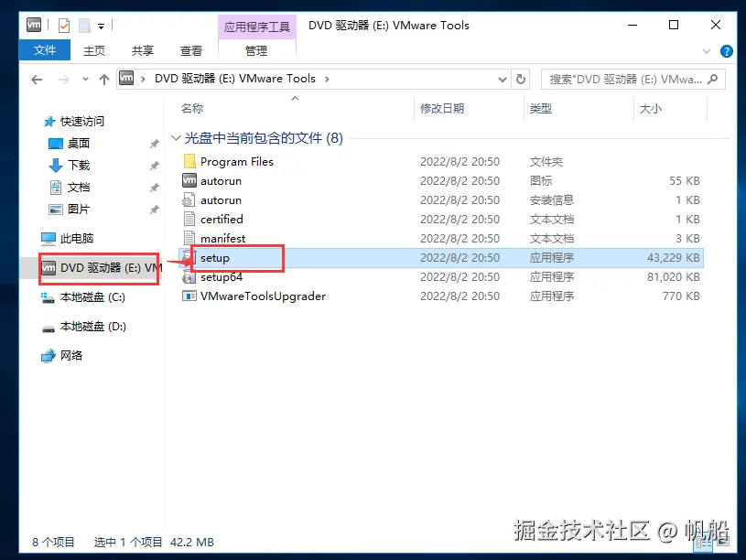Click the 8 个项目 status bar text
Viewport: 746px width, 560px height.
point(53,542)
